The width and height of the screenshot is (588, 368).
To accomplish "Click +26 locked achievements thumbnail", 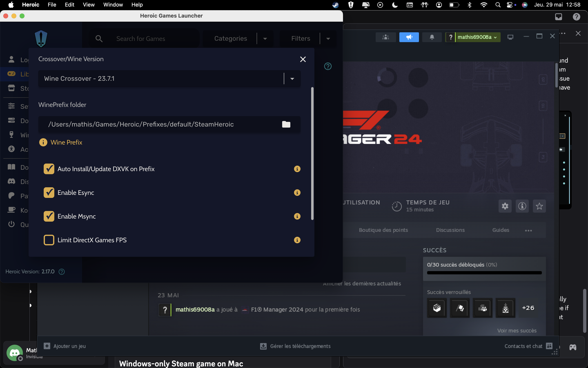I will 528,308.
